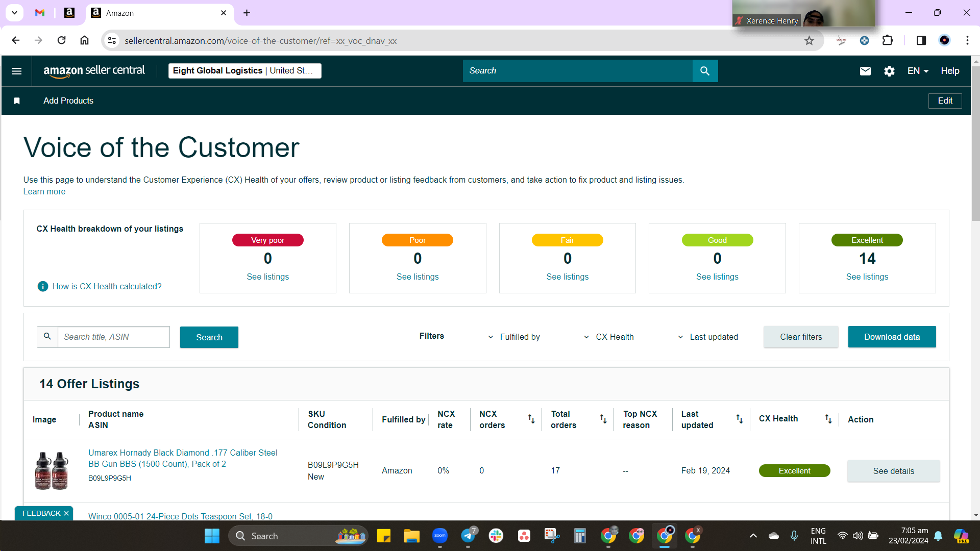
Task: Sort by NCX orders column arrows
Action: click(x=531, y=419)
